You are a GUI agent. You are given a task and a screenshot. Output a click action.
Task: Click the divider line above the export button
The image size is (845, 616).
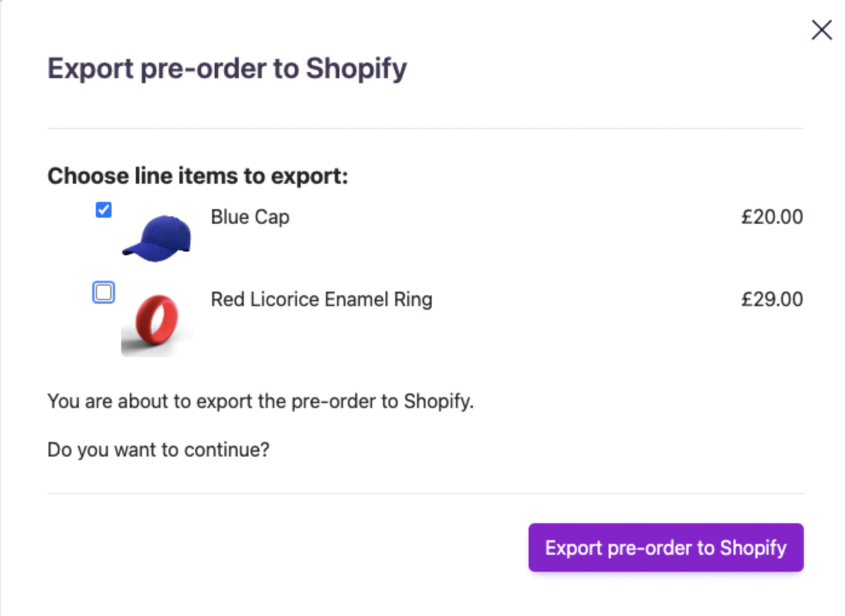[425, 494]
